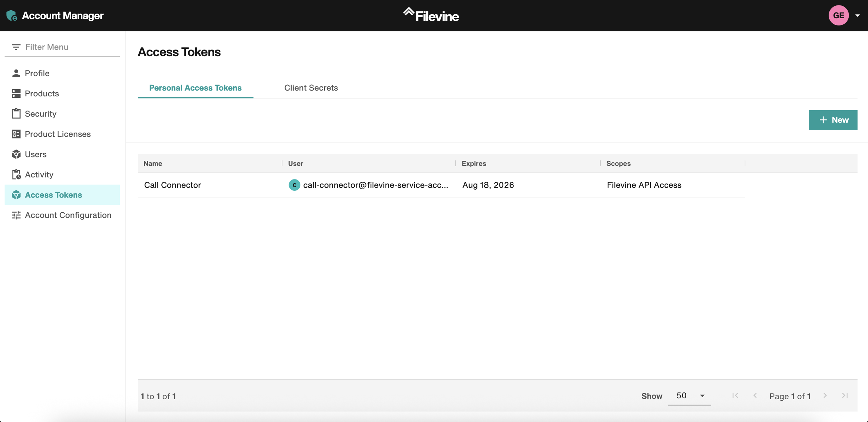Click the Products icon in sidebar
Image resolution: width=868 pixels, height=422 pixels.
pyautogui.click(x=16, y=94)
